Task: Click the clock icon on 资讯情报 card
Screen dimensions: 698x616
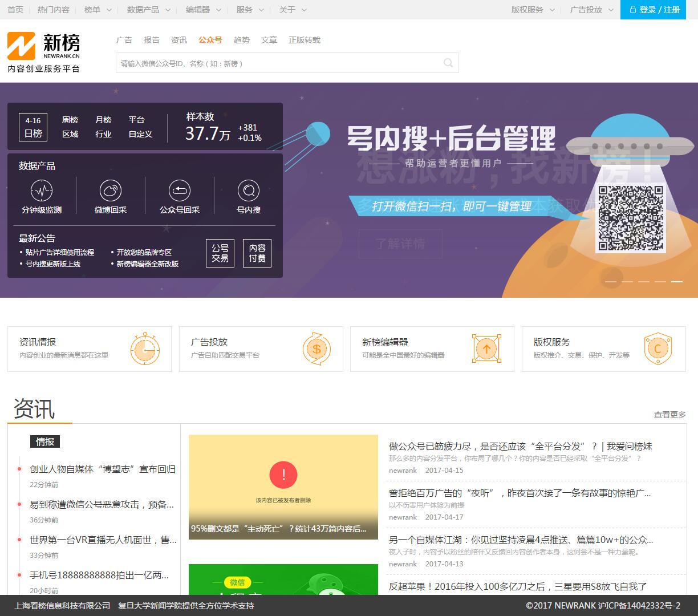Action: pyautogui.click(x=145, y=348)
